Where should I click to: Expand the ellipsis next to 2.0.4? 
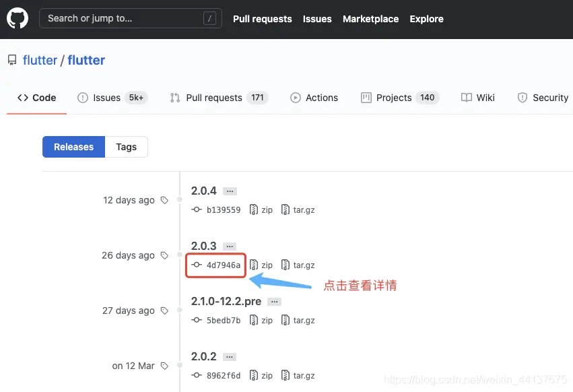click(230, 191)
